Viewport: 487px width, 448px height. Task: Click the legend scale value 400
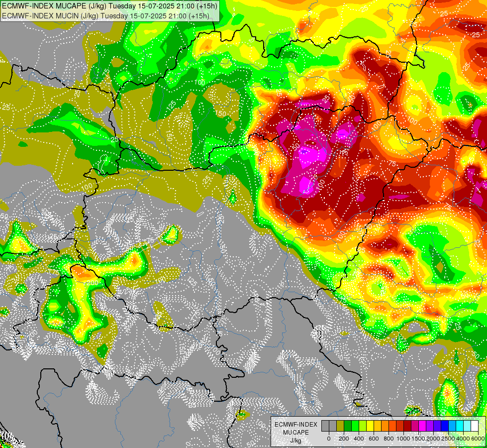click(359, 439)
